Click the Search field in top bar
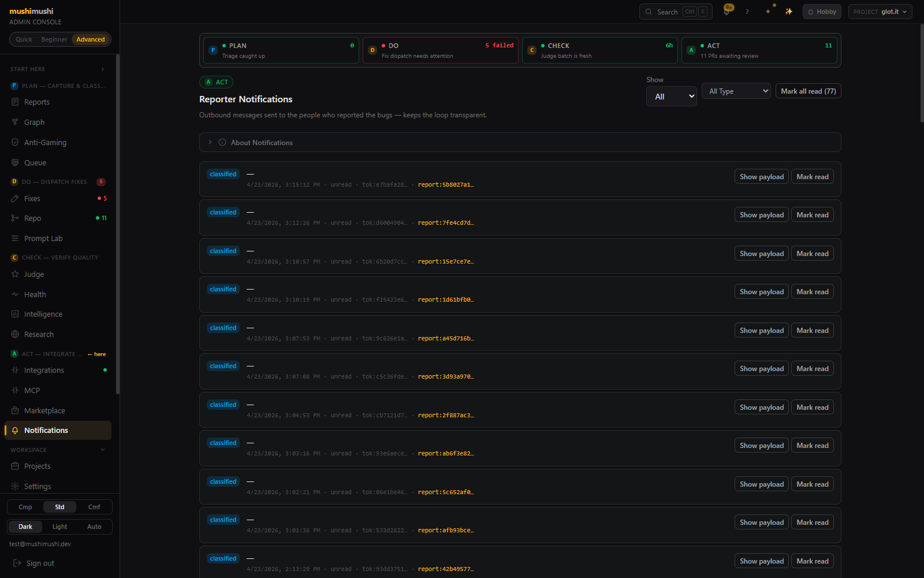 676,12
